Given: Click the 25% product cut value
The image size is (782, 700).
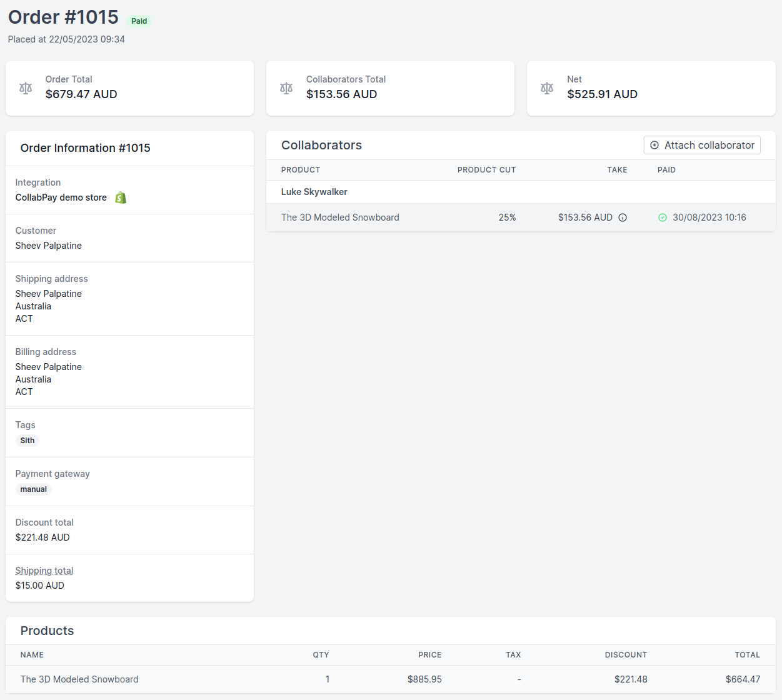Looking at the screenshot, I should [508, 217].
